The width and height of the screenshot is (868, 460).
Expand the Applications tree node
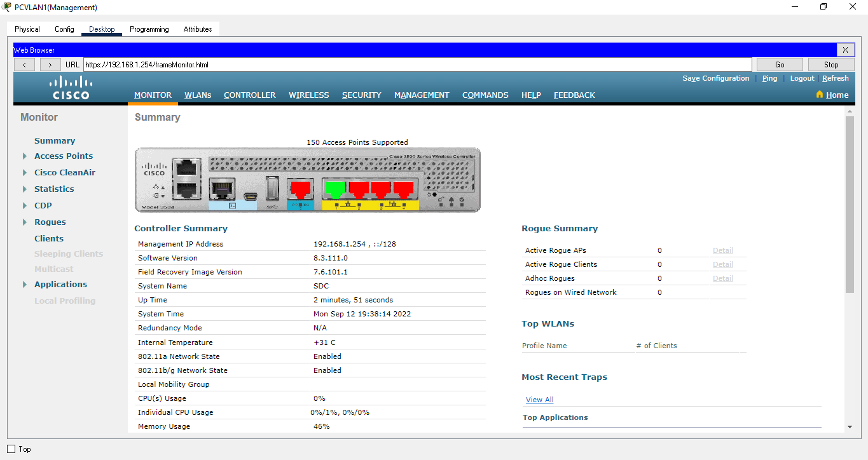pos(25,285)
